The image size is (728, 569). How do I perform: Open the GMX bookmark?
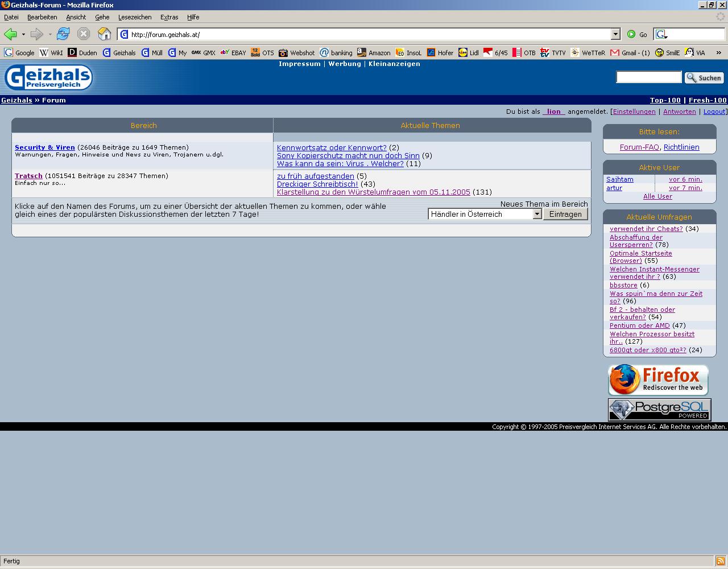coord(203,53)
